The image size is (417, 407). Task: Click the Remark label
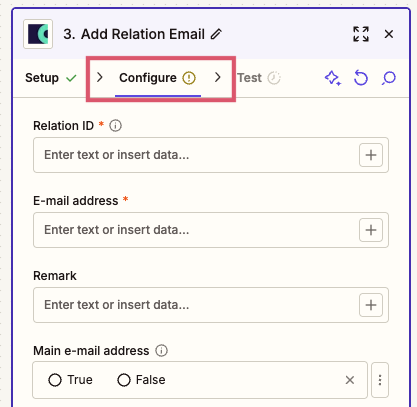point(55,276)
